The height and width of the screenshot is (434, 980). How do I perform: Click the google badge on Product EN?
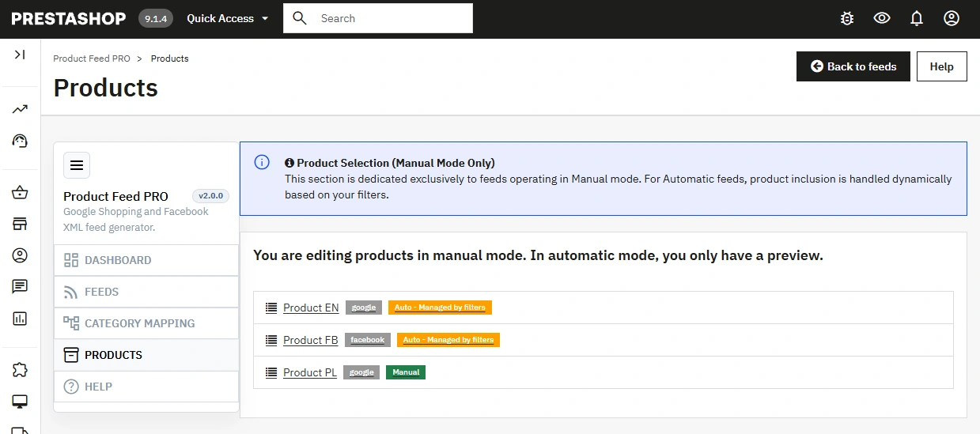pos(364,308)
